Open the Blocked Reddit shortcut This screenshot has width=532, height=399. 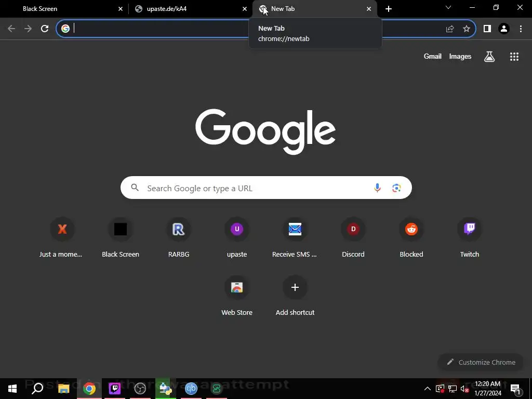point(411,238)
